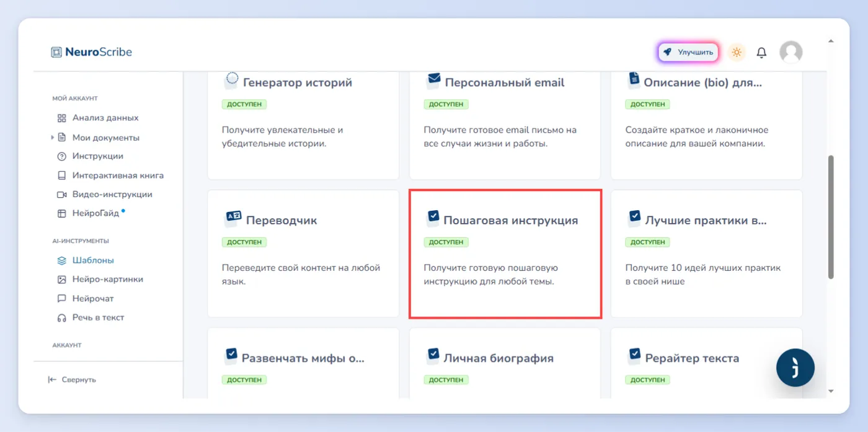The width and height of the screenshot is (868, 432).
Task: Click ДОСТУПЕН badge on Генератор историй card
Action: coord(244,104)
